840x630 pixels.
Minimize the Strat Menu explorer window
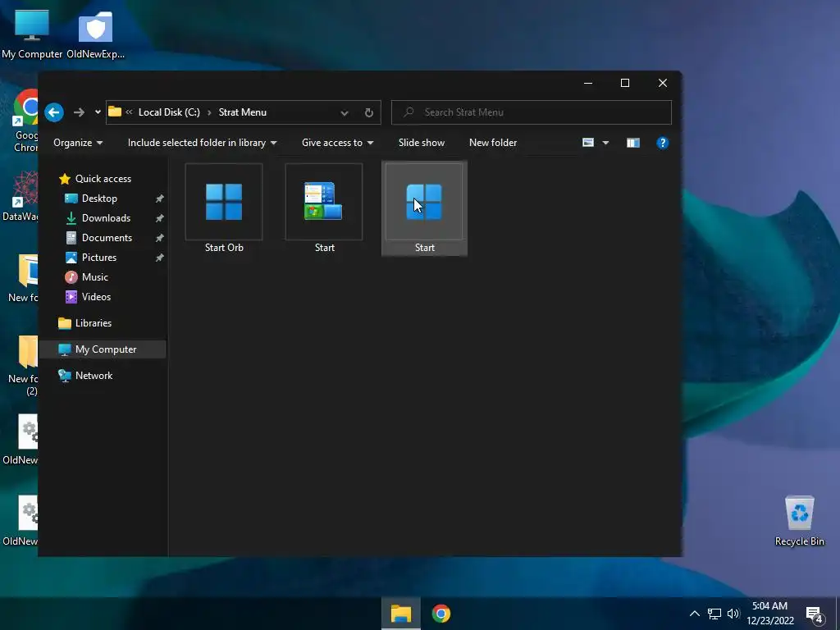point(587,83)
